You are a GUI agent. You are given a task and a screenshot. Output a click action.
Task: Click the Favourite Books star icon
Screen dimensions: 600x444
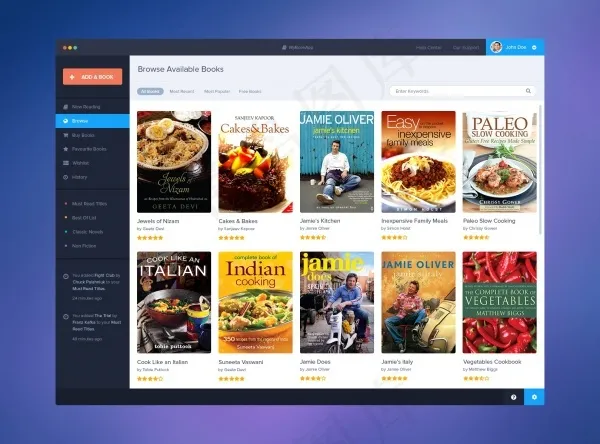[x=64, y=148]
